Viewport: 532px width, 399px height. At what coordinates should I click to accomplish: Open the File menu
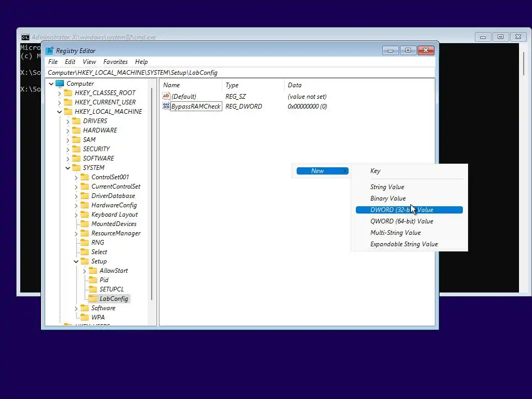[53, 62]
